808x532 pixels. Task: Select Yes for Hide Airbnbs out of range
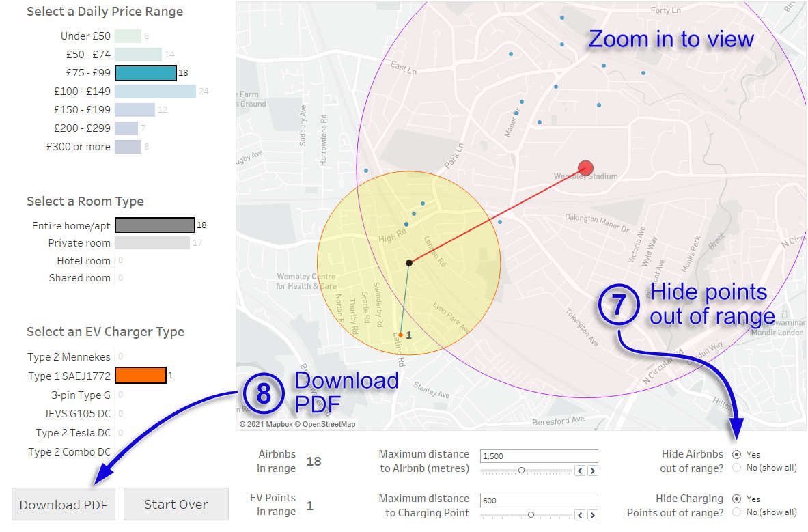point(736,454)
